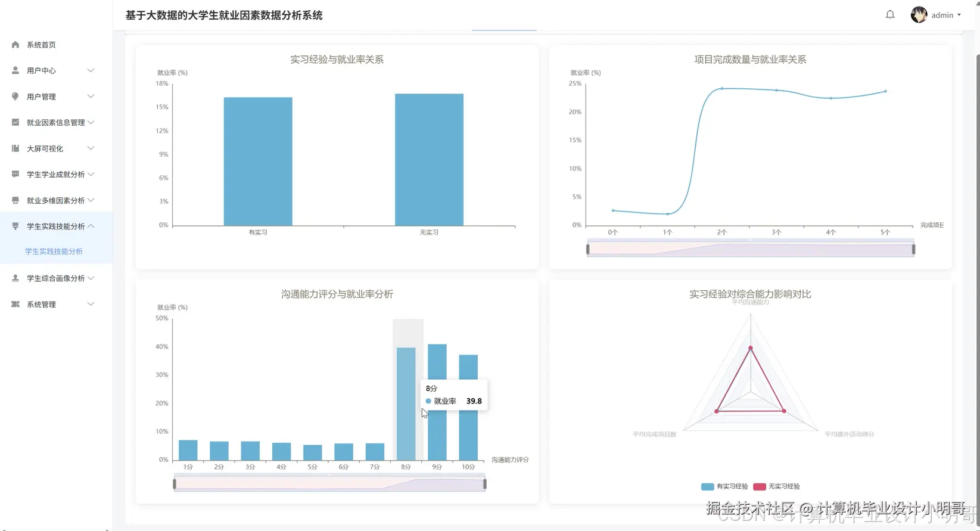
Task: Click the admin username text
Action: pyautogui.click(x=942, y=15)
